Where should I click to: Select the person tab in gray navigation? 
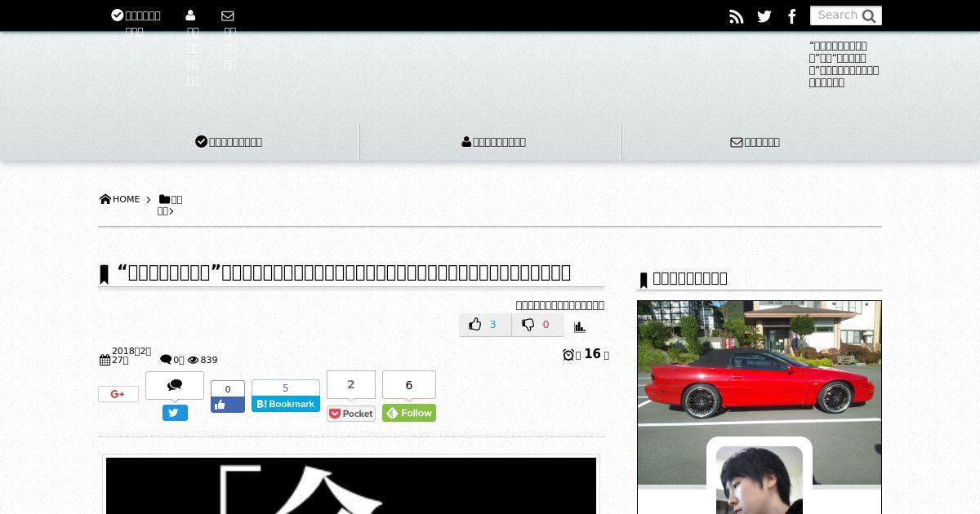493,142
